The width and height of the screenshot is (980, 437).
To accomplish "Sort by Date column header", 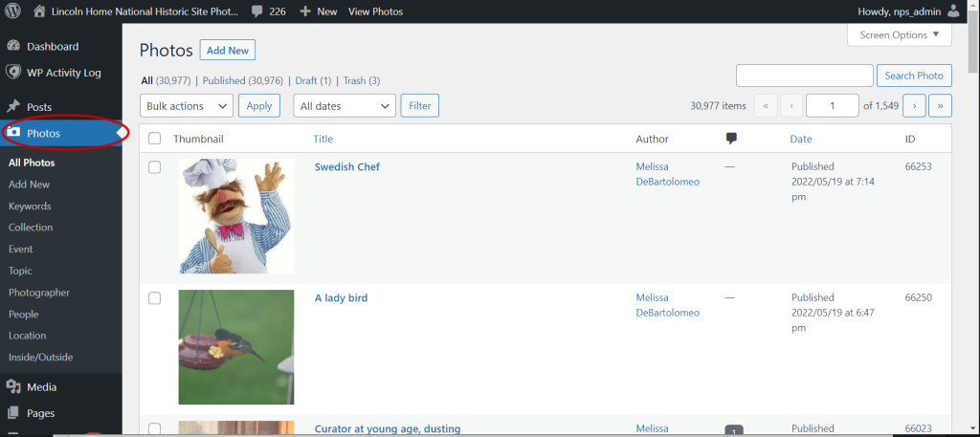I will coord(801,139).
